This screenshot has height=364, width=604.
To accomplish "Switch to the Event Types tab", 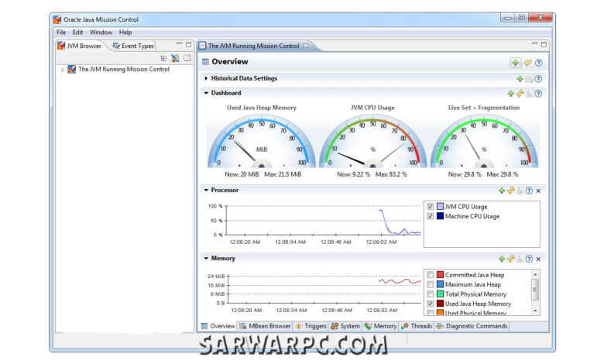I will point(132,46).
